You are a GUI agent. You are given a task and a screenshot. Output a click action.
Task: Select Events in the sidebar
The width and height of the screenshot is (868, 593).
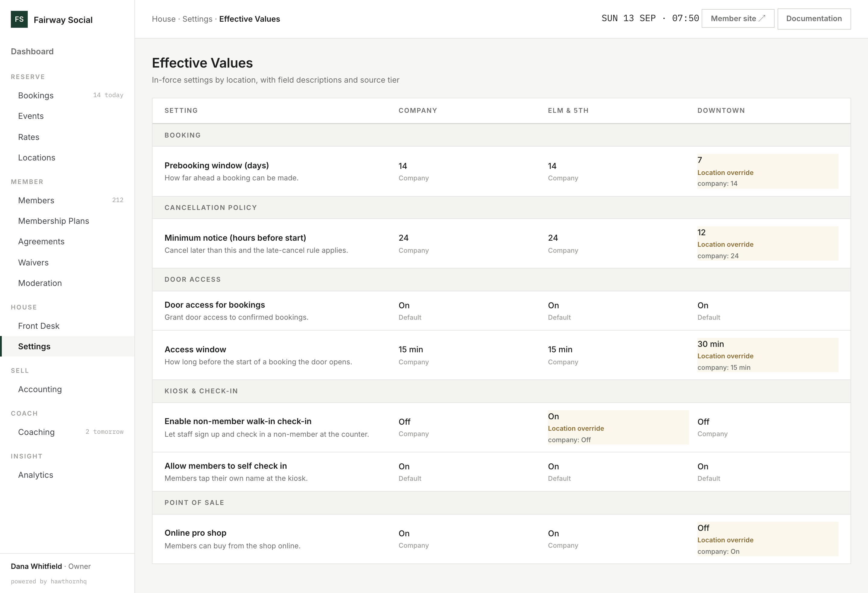[x=67, y=116]
